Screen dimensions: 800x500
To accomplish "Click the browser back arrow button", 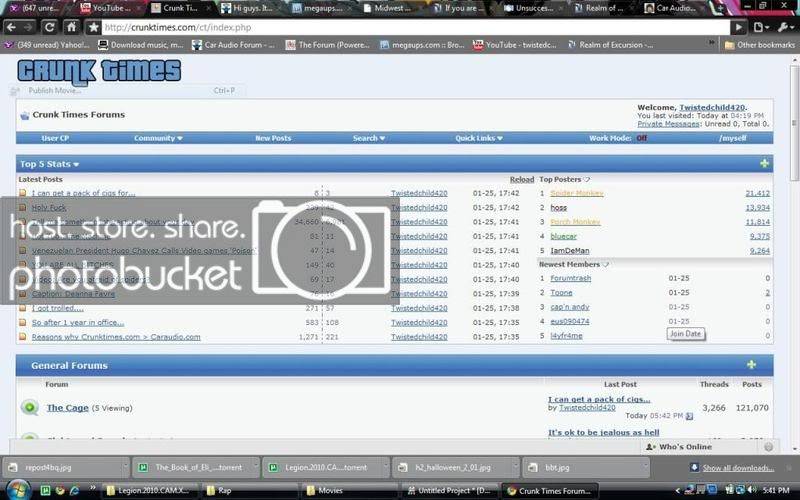I will click(11, 27).
